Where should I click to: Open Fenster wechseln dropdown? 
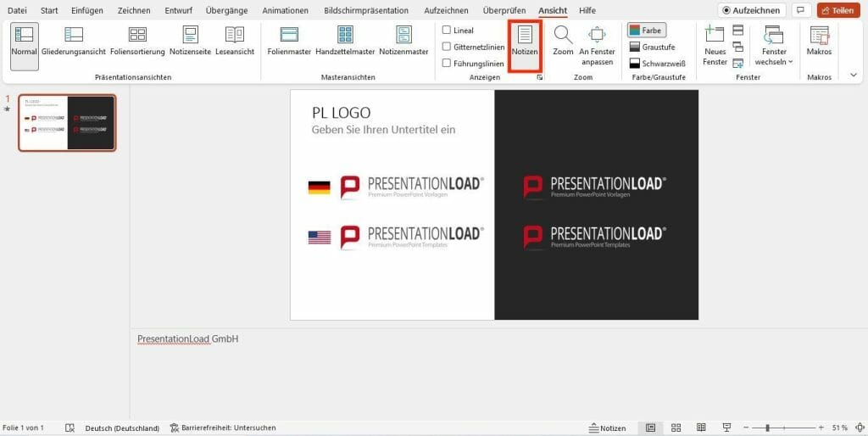pyautogui.click(x=773, y=46)
